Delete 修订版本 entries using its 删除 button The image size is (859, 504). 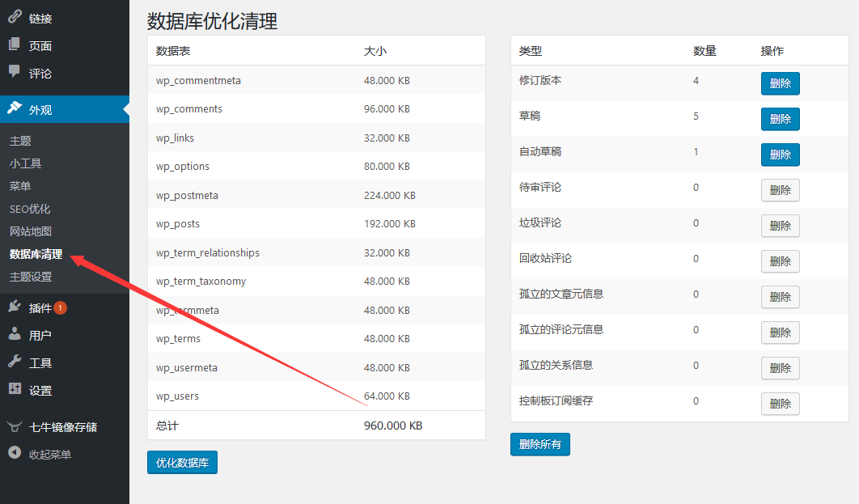(x=780, y=83)
